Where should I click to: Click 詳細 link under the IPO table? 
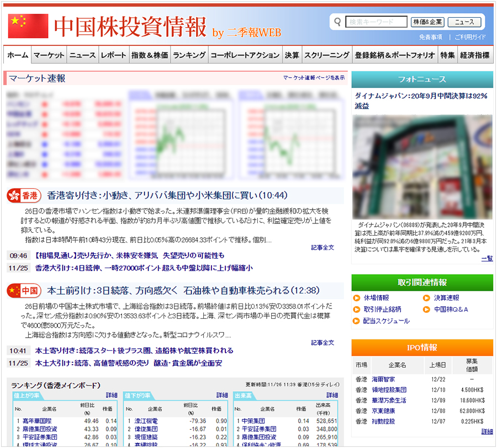[487, 431]
